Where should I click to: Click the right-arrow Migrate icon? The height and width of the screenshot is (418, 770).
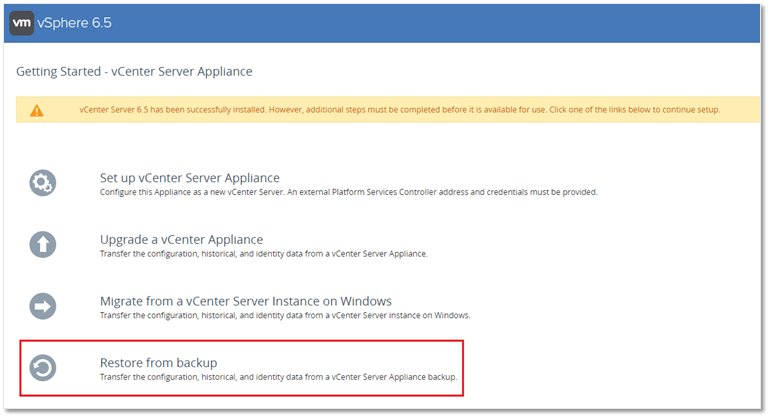tap(43, 306)
